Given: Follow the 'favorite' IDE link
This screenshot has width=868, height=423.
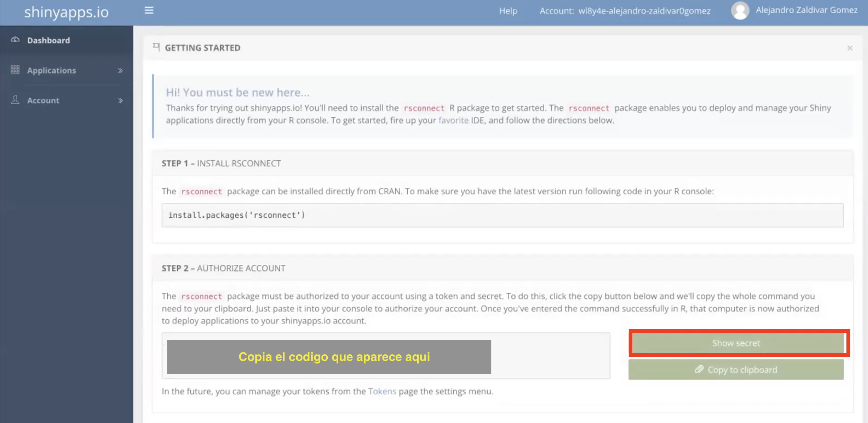Looking at the screenshot, I should (453, 120).
